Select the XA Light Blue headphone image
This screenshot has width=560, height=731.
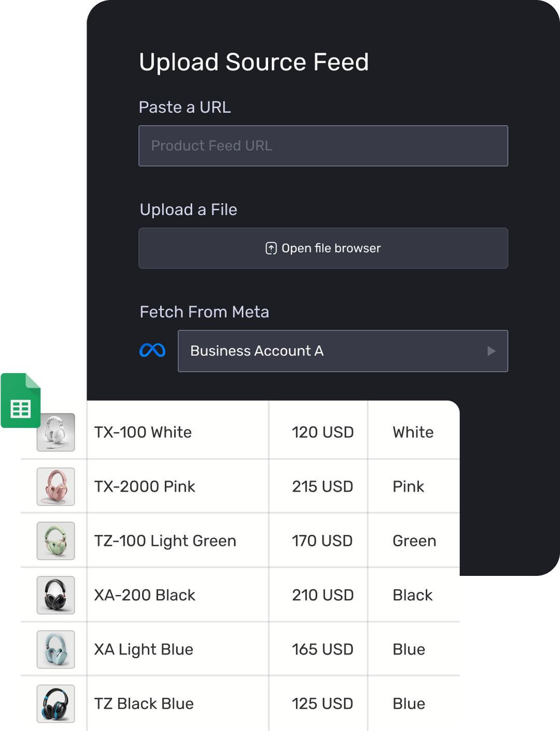56,649
